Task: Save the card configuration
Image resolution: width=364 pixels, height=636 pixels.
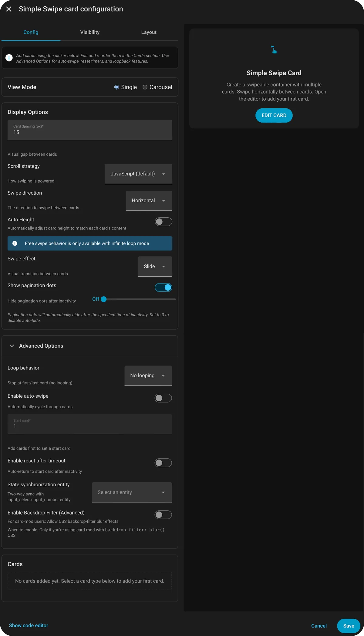Action: pyautogui.click(x=349, y=626)
